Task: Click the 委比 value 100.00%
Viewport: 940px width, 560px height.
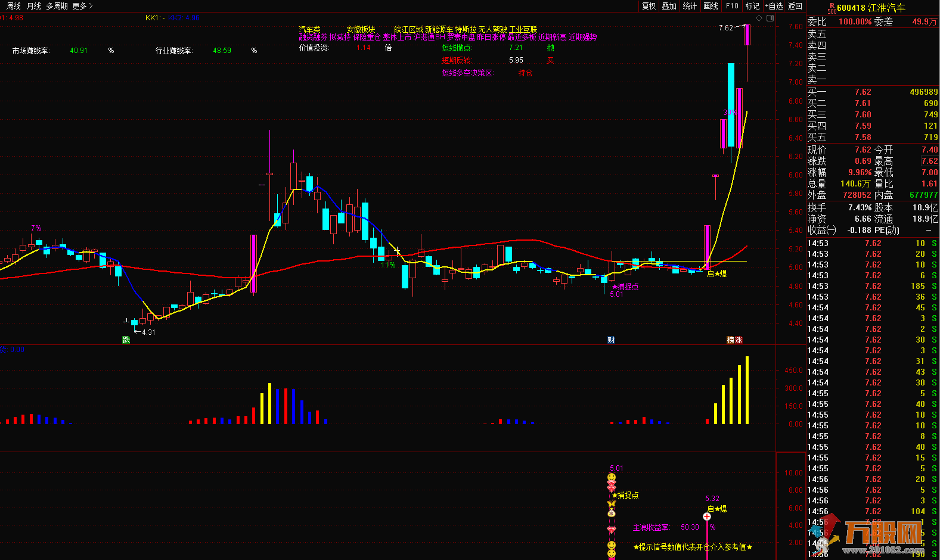Action: [x=855, y=22]
